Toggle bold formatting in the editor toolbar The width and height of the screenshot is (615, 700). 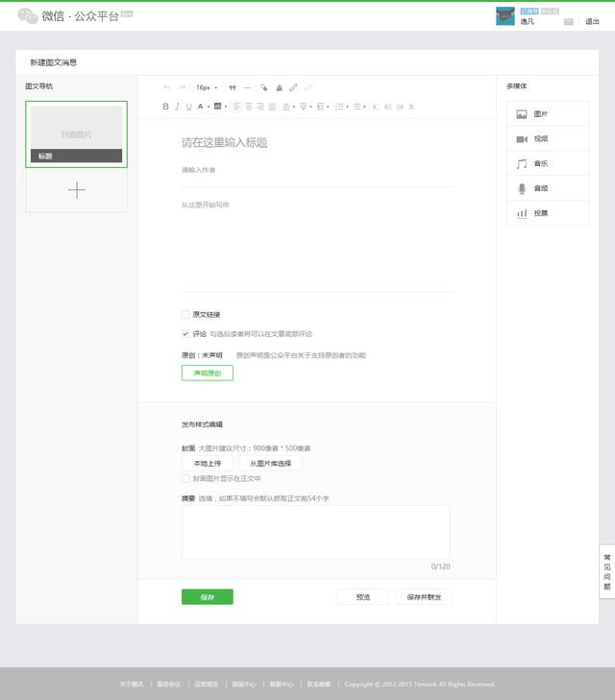[x=165, y=107]
